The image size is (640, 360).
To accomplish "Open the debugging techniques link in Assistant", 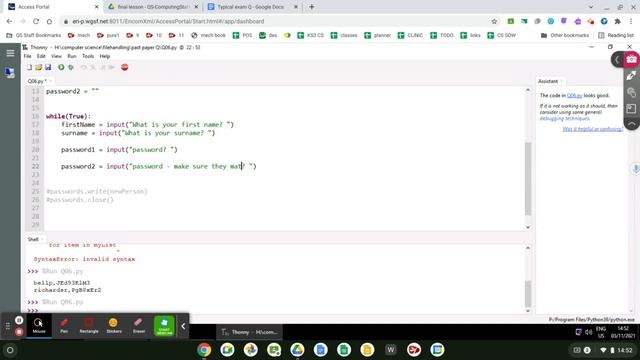I will coord(564,118).
